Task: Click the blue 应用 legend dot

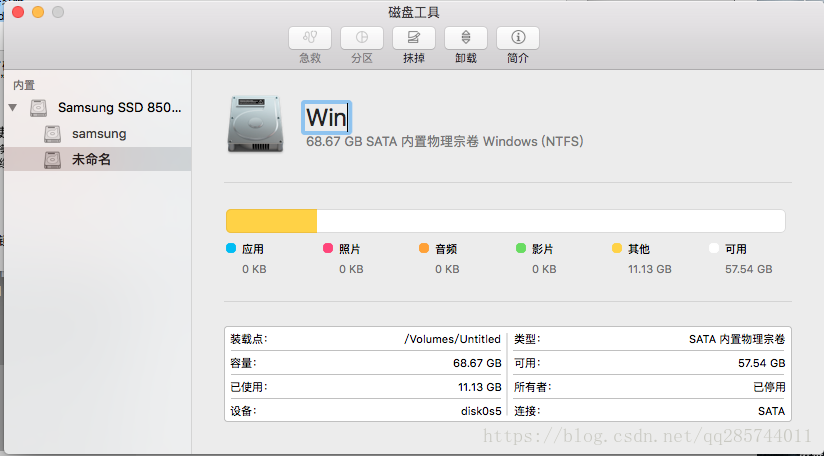Action: pos(231,248)
